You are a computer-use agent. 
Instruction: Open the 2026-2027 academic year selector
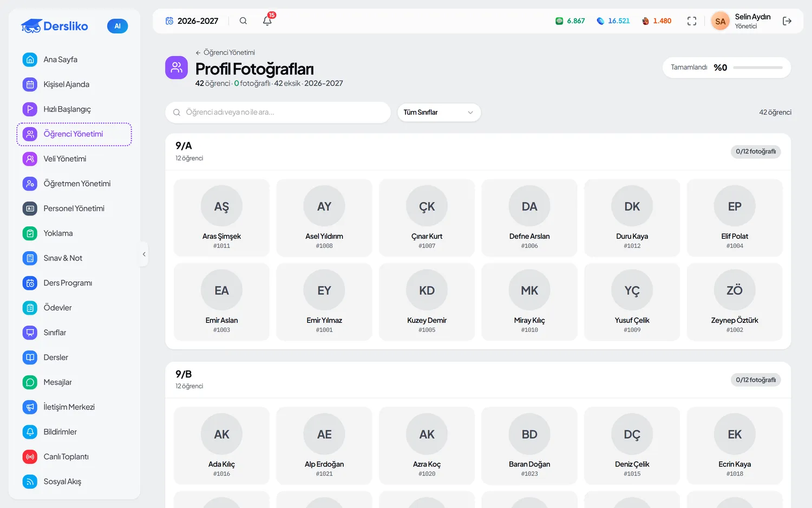coord(192,21)
